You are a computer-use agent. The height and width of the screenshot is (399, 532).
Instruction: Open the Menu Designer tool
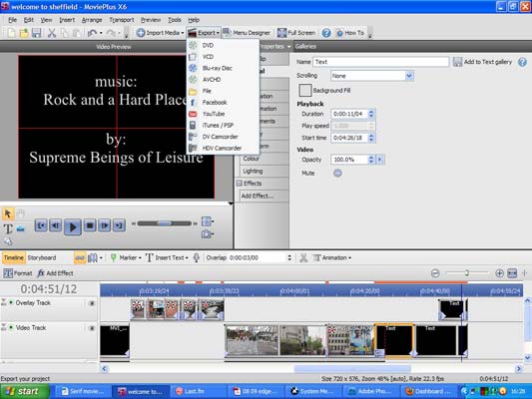247,33
